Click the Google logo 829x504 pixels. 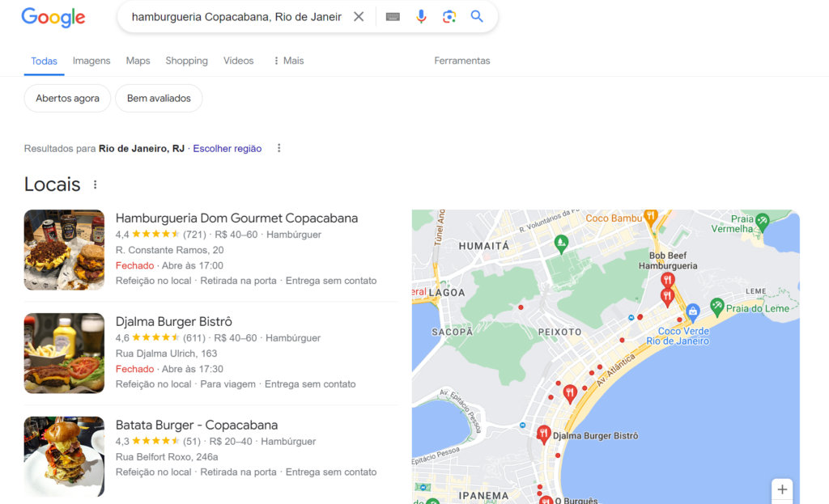[53, 17]
